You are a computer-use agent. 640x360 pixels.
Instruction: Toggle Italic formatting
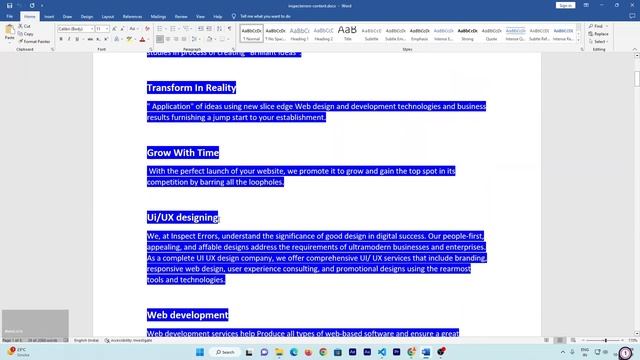(x=69, y=39)
